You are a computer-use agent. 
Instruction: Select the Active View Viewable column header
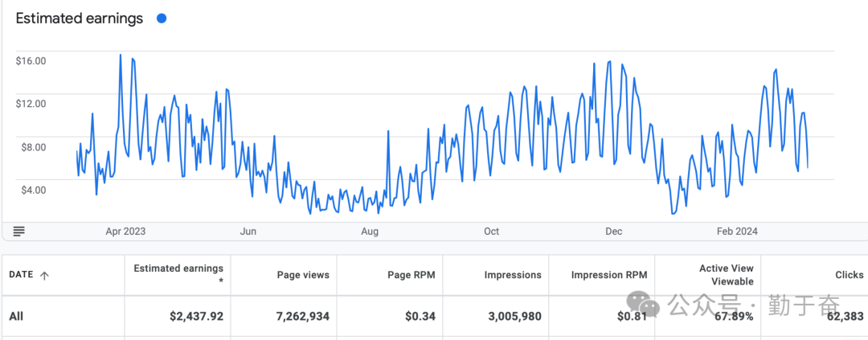tap(725, 275)
